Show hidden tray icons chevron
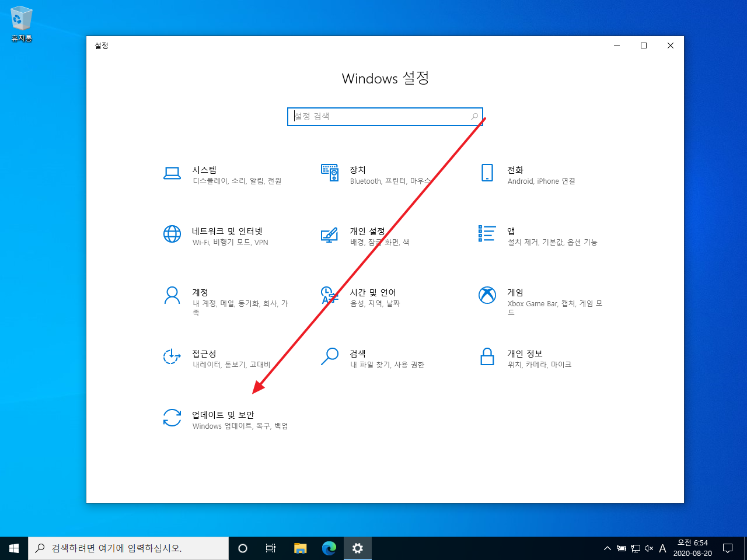747x560 pixels. point(608,548)
